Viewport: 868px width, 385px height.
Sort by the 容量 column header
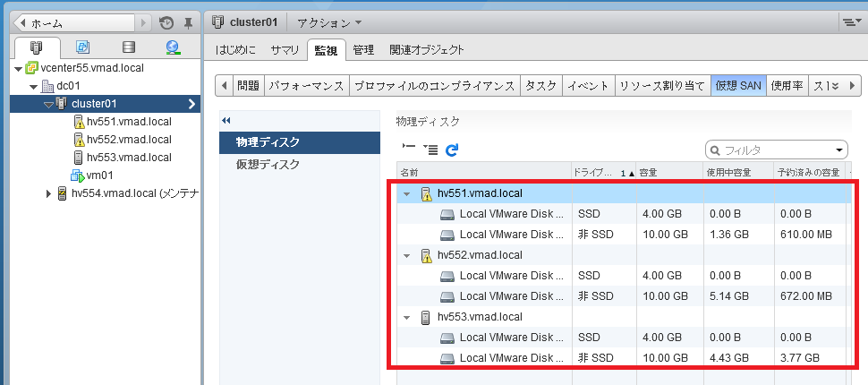pyautogui.click(x=670, y=173)
